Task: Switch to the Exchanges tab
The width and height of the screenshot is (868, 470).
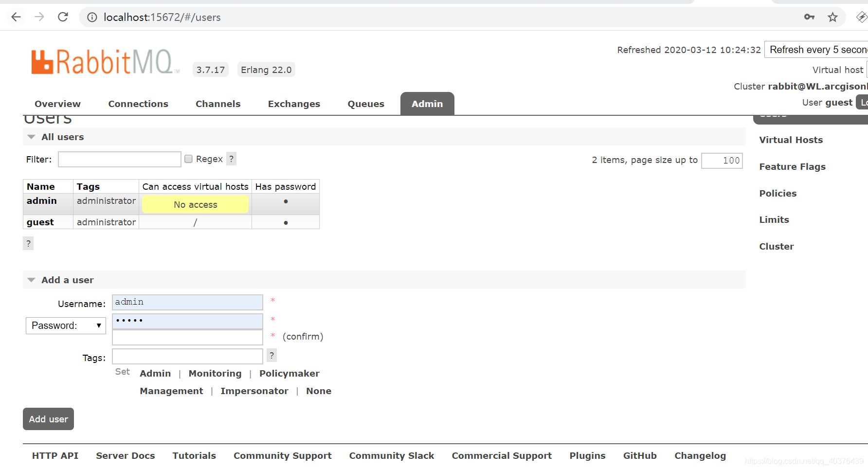Action: pos(294,104)
